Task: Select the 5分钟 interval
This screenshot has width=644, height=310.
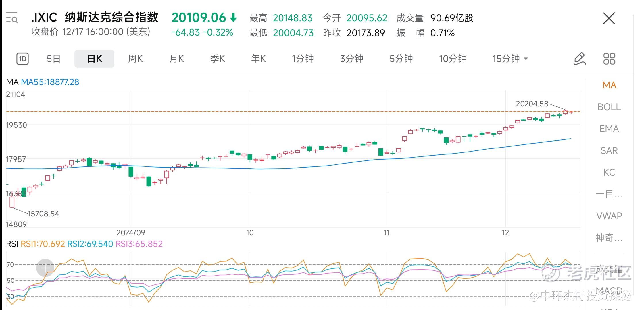Action: pyautogui.click(x=401, y=59)
